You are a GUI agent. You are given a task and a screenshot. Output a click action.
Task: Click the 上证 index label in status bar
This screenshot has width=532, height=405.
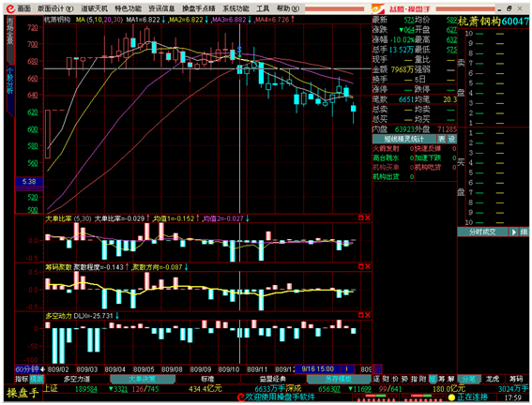coord(51,388)
